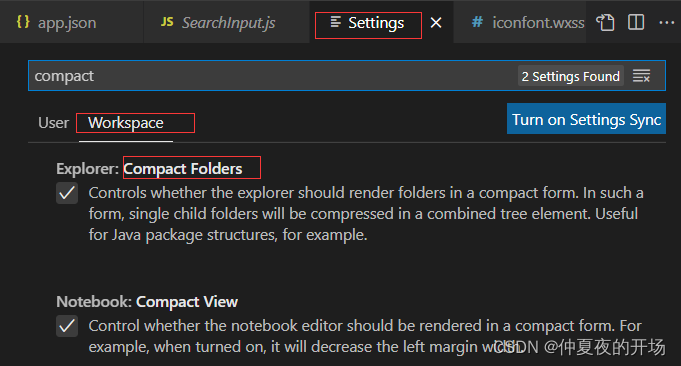Open the app.json editor tab
Image resolution: width=681 pixels, height=366 pixels.
tap(56, 22)
